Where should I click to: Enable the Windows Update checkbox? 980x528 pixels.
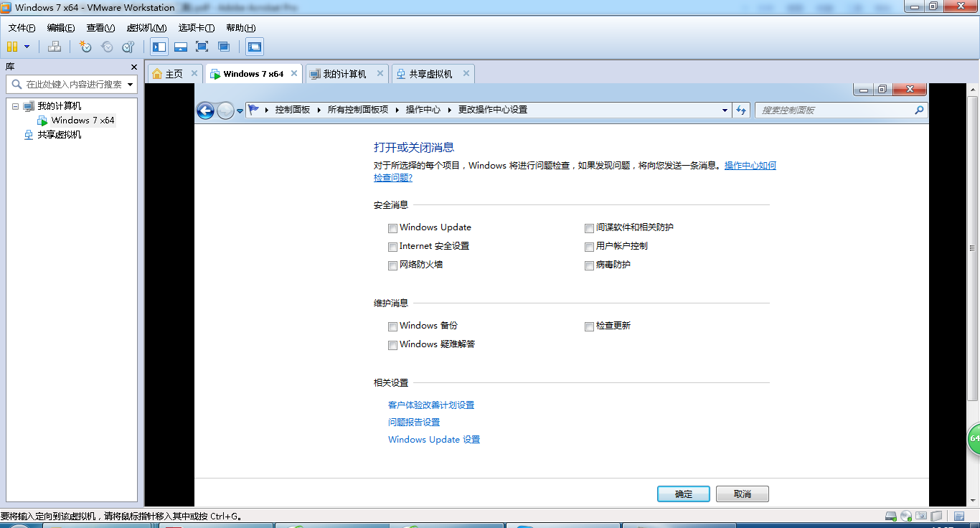point(392,228)
